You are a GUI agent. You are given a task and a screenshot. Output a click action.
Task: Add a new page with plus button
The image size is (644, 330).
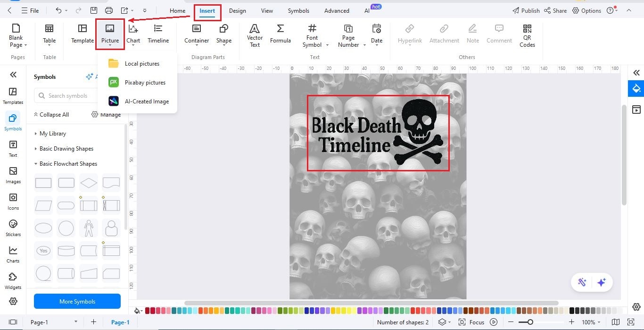[x=93, y=322]
